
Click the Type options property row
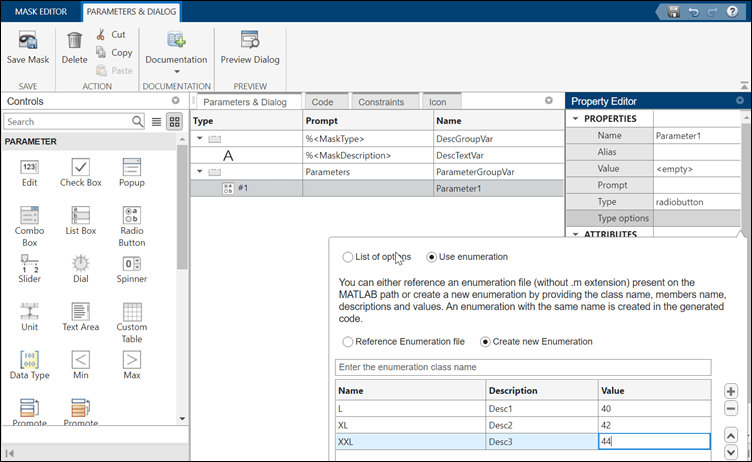click(x=654, y=218)
